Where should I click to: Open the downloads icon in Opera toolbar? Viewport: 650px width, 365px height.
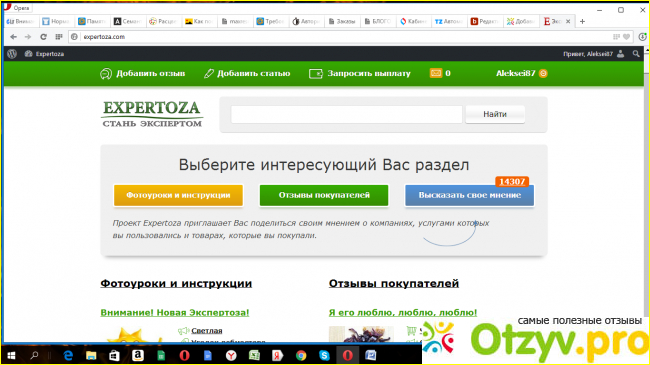[x=642, y=37]
